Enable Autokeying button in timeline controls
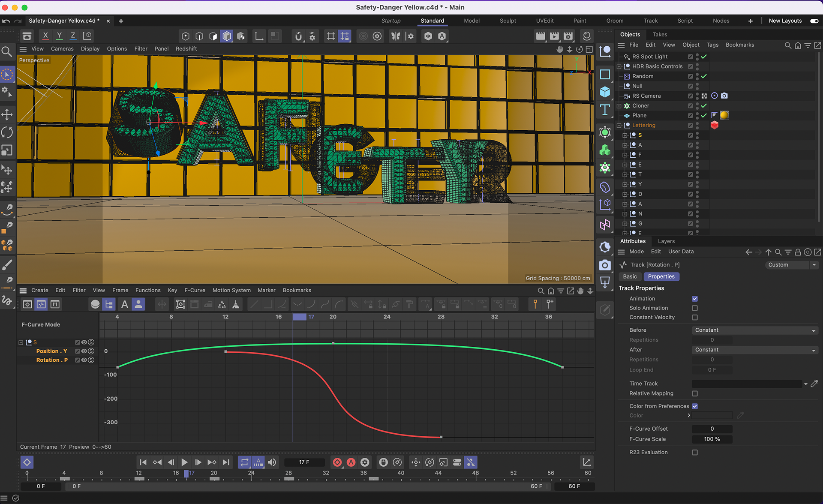The image size is (823, 504). [x=351, y=462]
